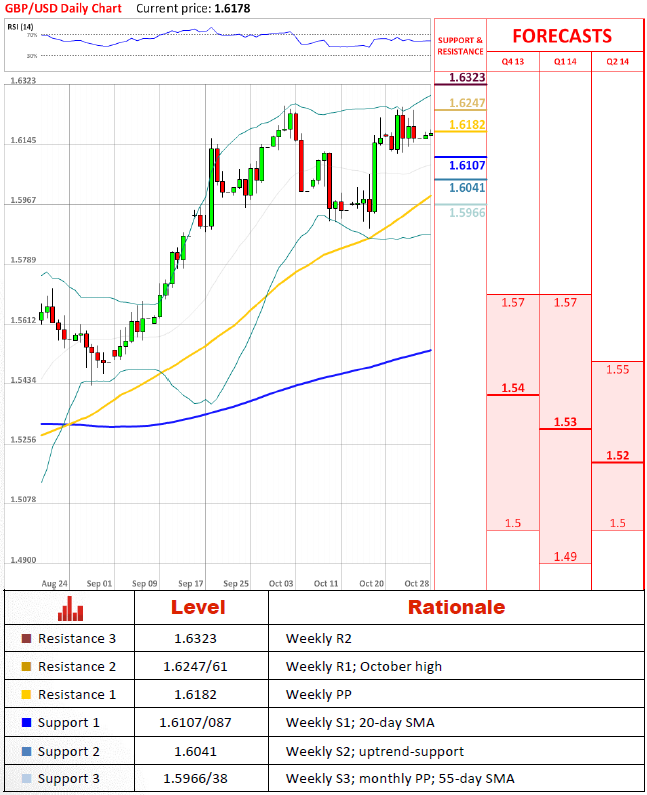Select the Q4 13 forecast column header

513,61
